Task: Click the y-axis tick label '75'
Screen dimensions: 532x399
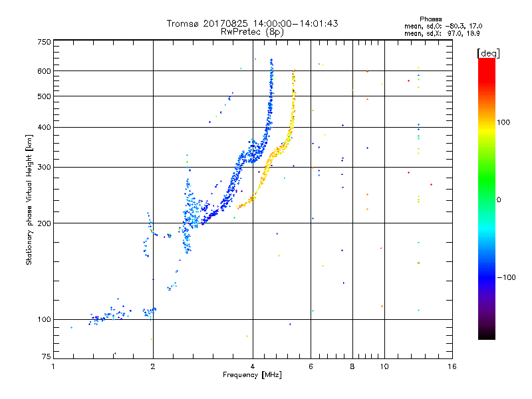Action: pyautogui.click(x=47, y=356)
